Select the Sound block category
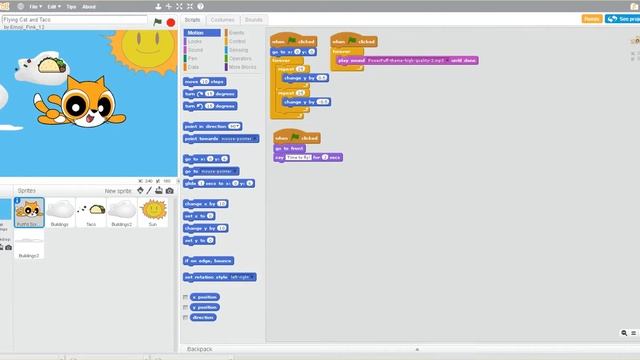This screenshot has width=640, height=360. 202,50
